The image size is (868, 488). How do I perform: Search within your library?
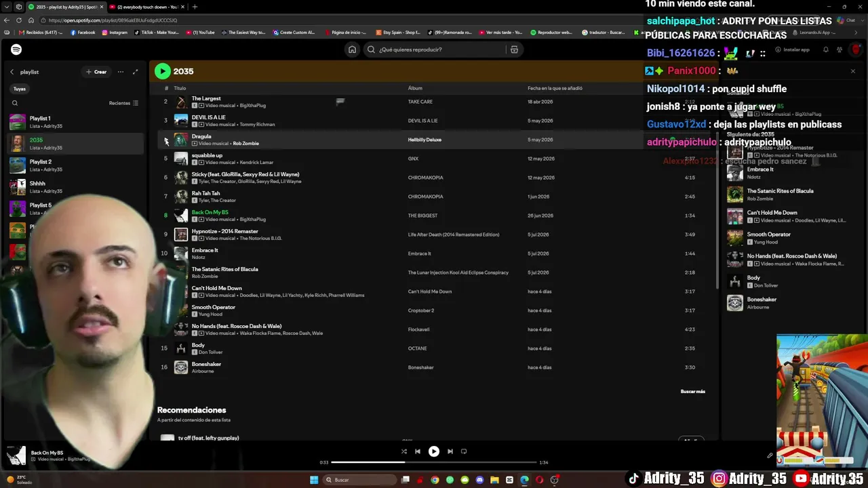coord(14,103)
